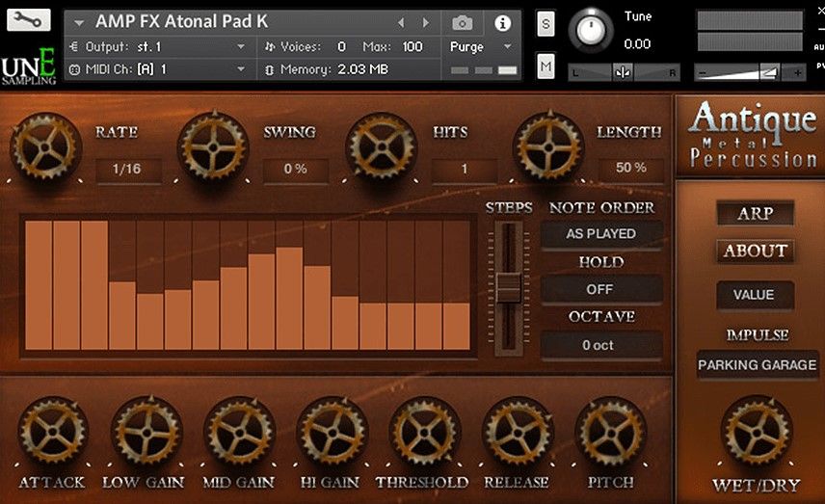
Task: Click the Mid Gain gear knob
Action: (239, 432)
